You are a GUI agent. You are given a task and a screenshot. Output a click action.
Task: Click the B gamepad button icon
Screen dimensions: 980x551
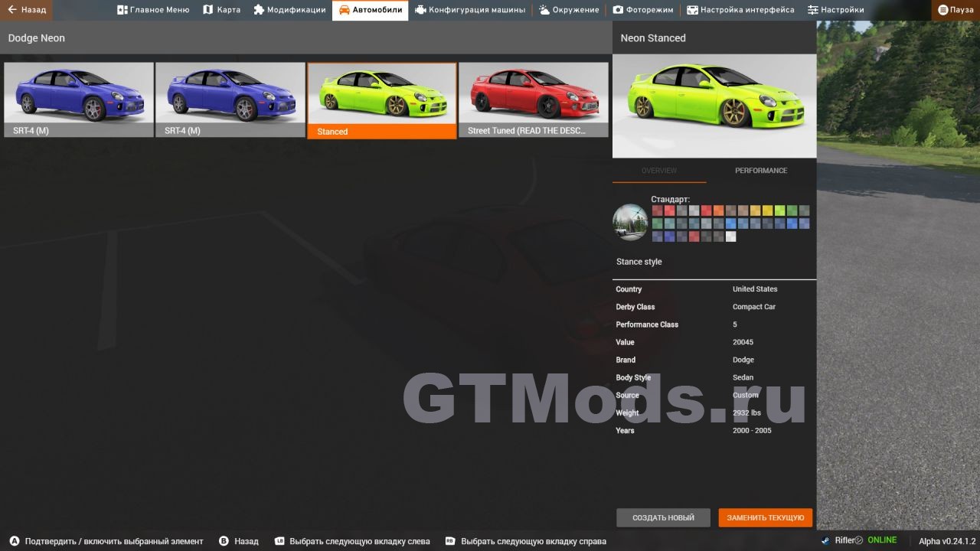(224, 541)
